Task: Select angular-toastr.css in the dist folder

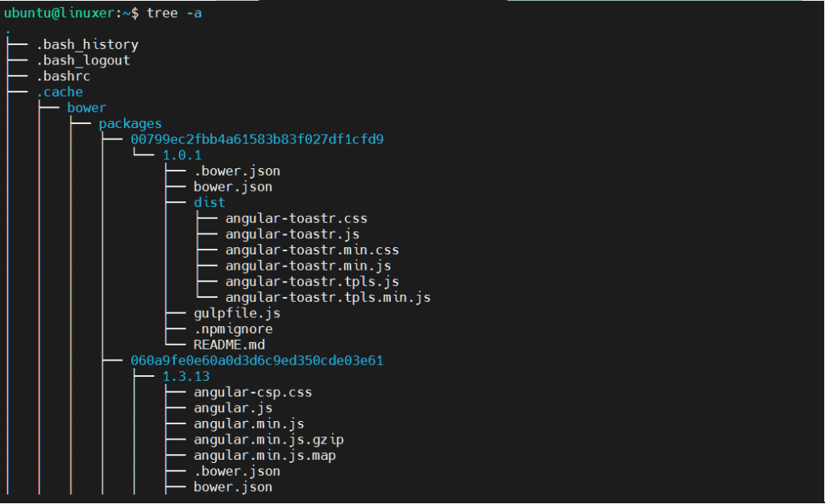Action: 296,218
